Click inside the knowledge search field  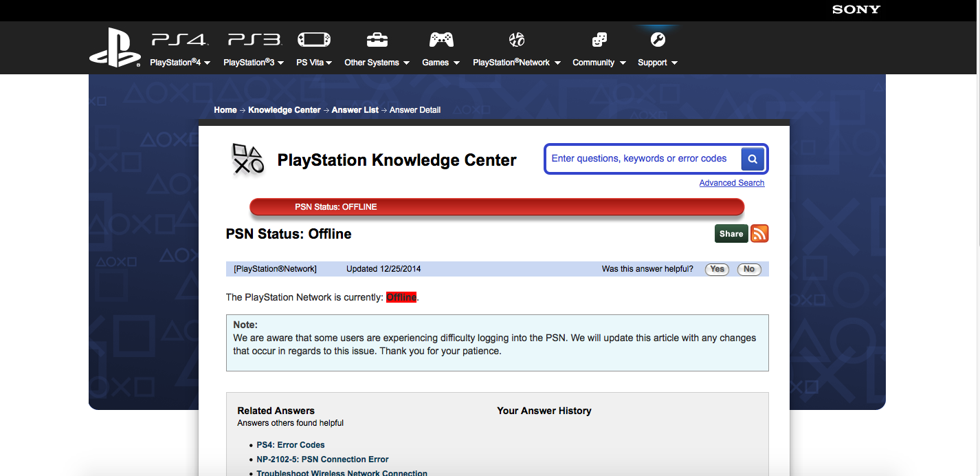[639, 158]
